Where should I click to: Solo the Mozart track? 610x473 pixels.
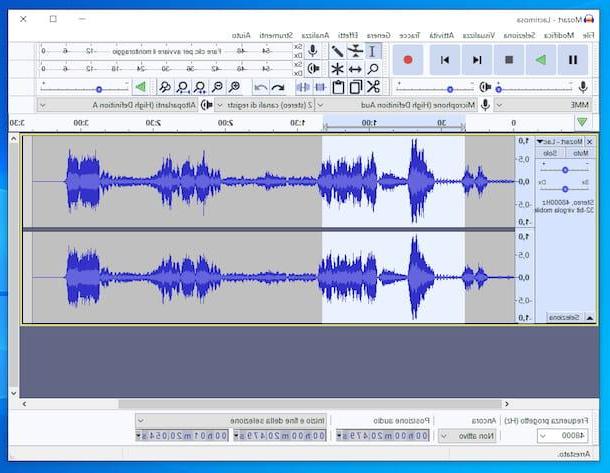click(x=550, y=154)
